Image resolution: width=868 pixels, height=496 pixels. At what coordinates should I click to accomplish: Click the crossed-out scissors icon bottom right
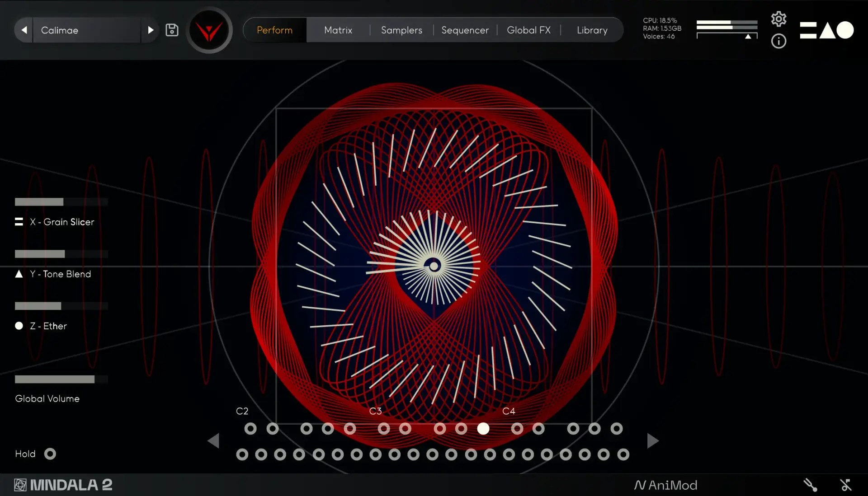pos(846,485)
